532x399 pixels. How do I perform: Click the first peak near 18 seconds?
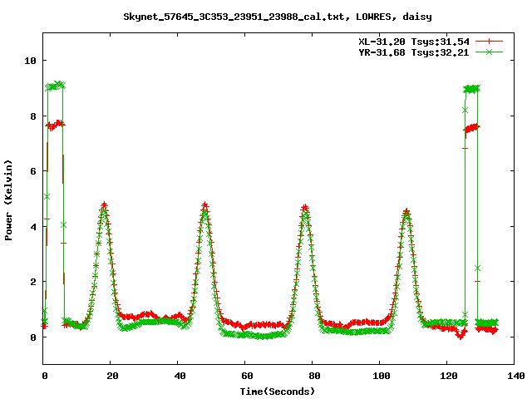coord(104,205)
